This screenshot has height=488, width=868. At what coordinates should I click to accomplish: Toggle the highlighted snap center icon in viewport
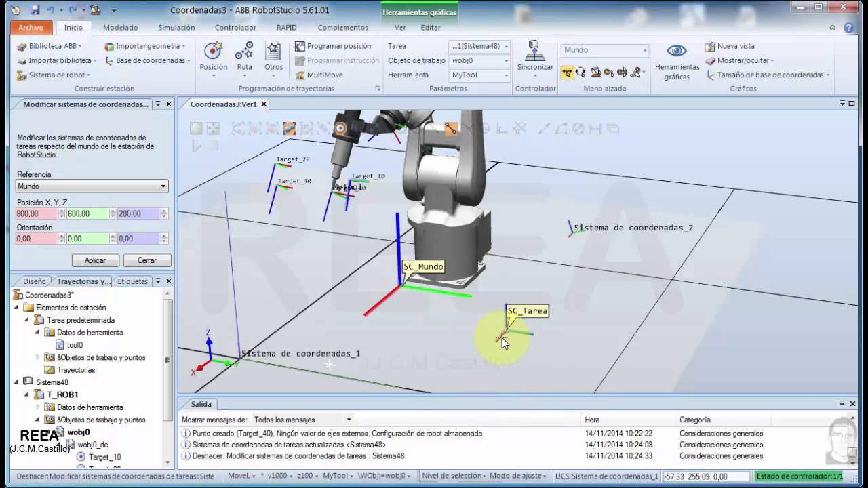click(x=340, y=128)
